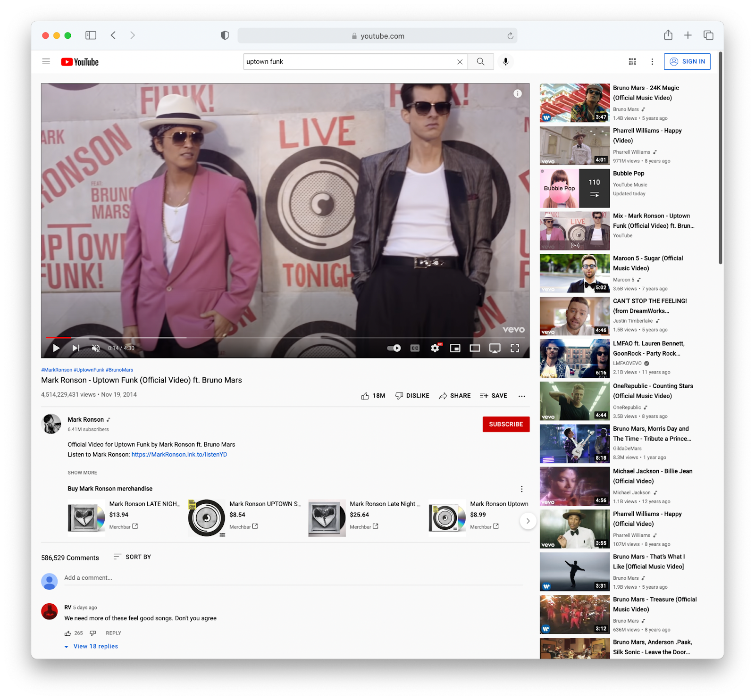Reply to RV's comment
The width and height of the screenshot is (755, 700).
(114, 633)
